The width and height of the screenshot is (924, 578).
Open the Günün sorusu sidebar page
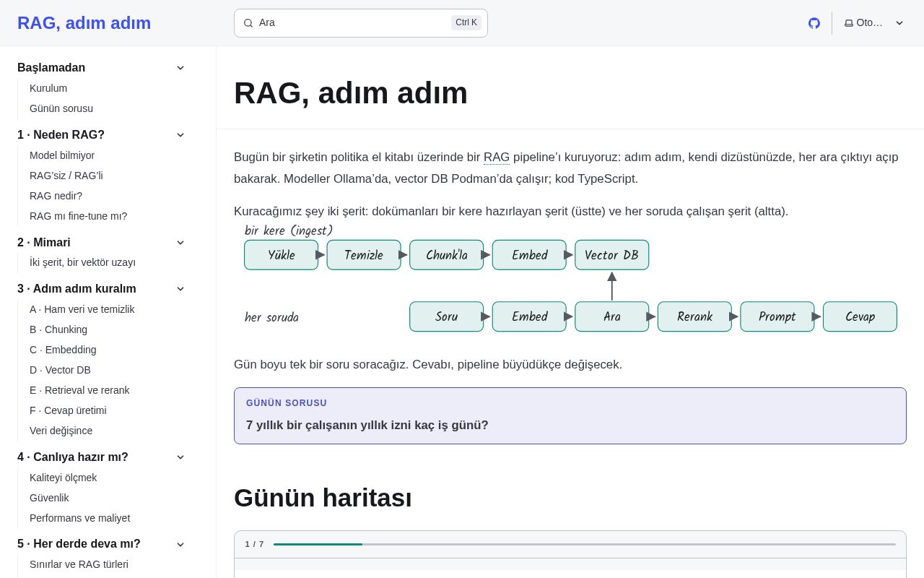point(61,108)
